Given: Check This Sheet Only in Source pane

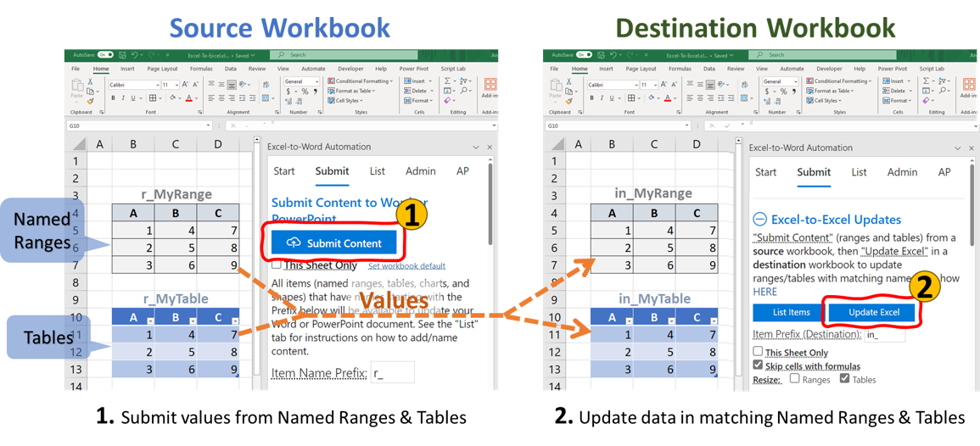Looking at the screenshot, I should 277,265.
